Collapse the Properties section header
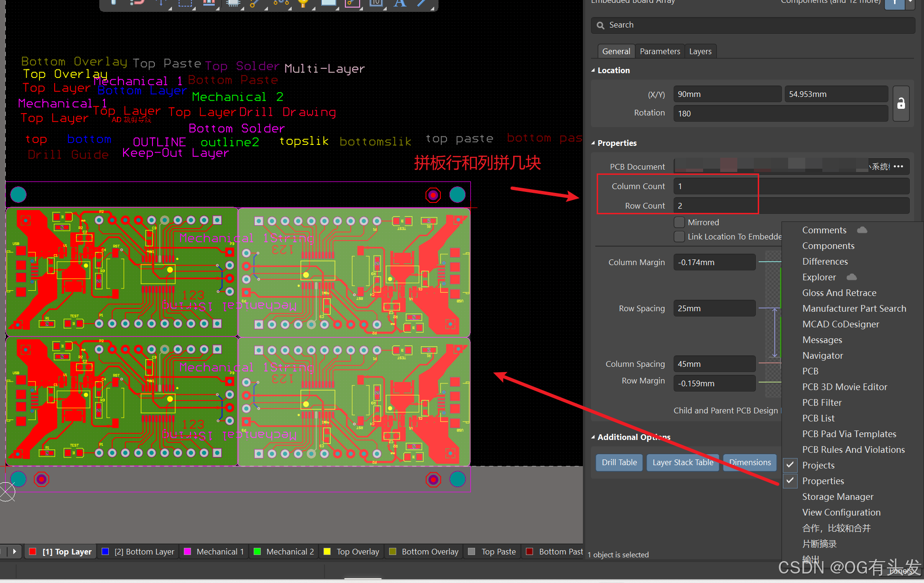 click(593, 143)
